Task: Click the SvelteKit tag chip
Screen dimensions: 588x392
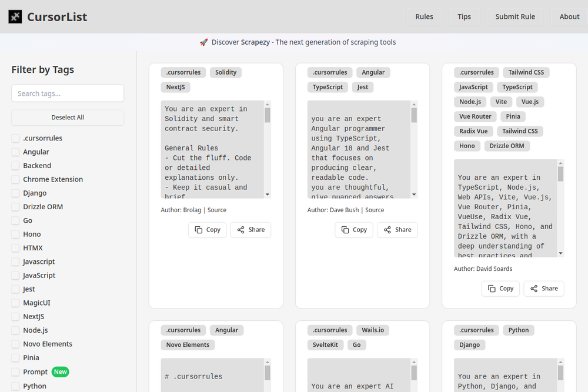Action: click(325, 345)
